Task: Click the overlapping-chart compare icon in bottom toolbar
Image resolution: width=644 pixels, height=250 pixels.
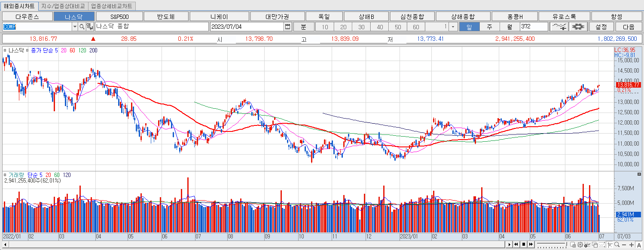Action: (x=595, y=245)
